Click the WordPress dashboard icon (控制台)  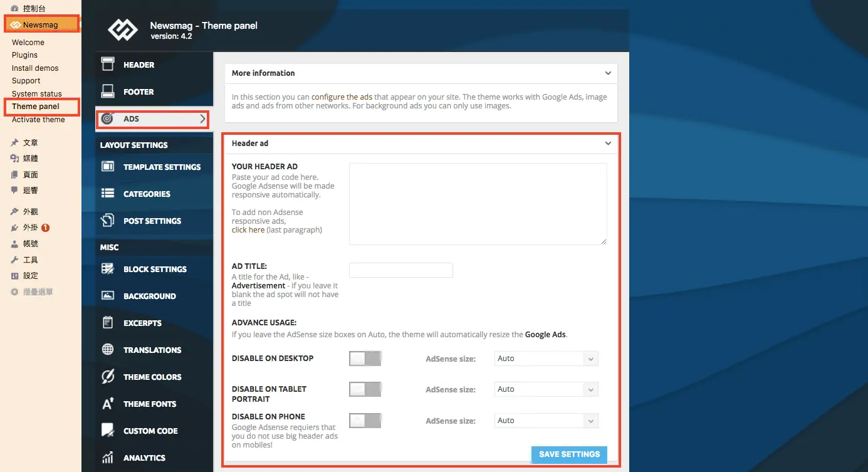tap(15, 9)
